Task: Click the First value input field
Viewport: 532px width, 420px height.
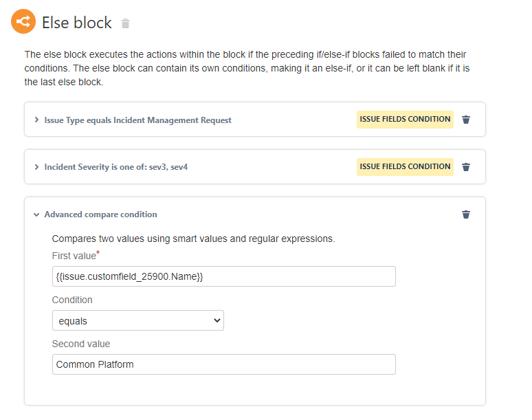Action: point(224,276)
